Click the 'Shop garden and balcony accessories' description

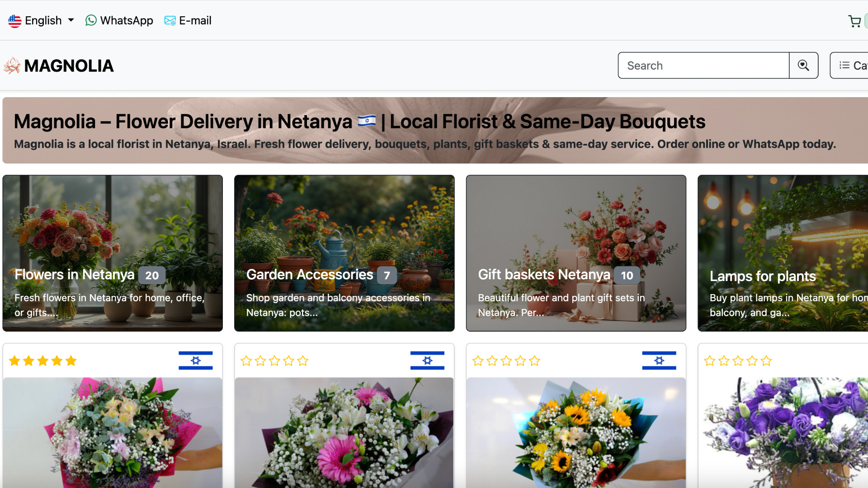click(x=338, y=305)
